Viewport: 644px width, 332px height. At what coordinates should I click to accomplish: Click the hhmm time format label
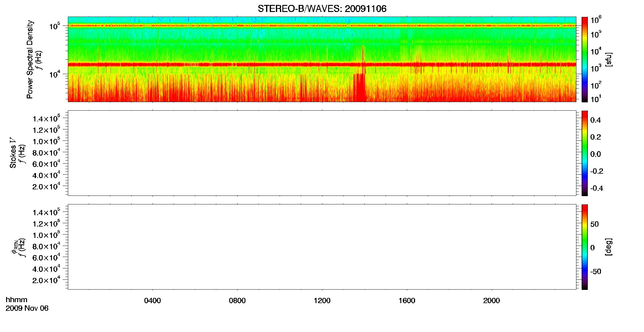[17, 300]
